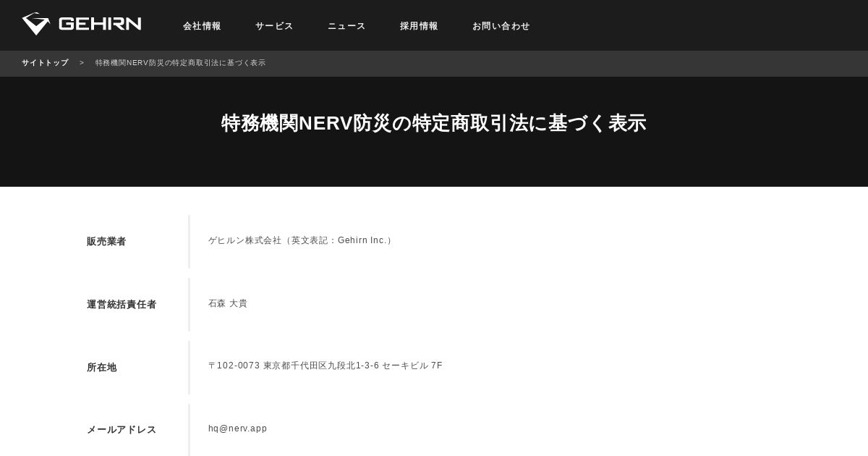Select the 販売業者 row label
This screenshot has height=456, width=868.
click(x=106, y=242)
